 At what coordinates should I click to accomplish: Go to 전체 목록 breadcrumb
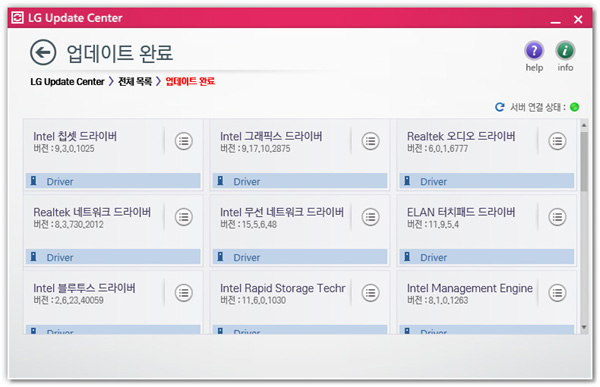[x=135, y=82]
